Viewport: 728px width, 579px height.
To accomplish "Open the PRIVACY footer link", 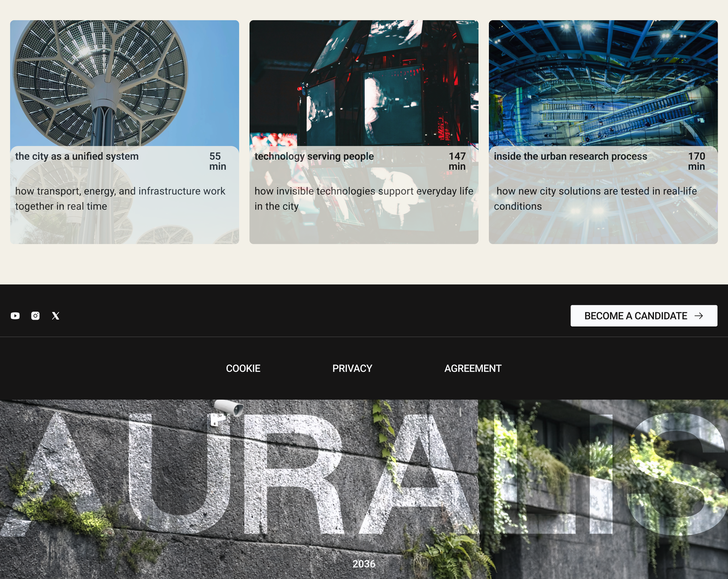I will point(352,369).
